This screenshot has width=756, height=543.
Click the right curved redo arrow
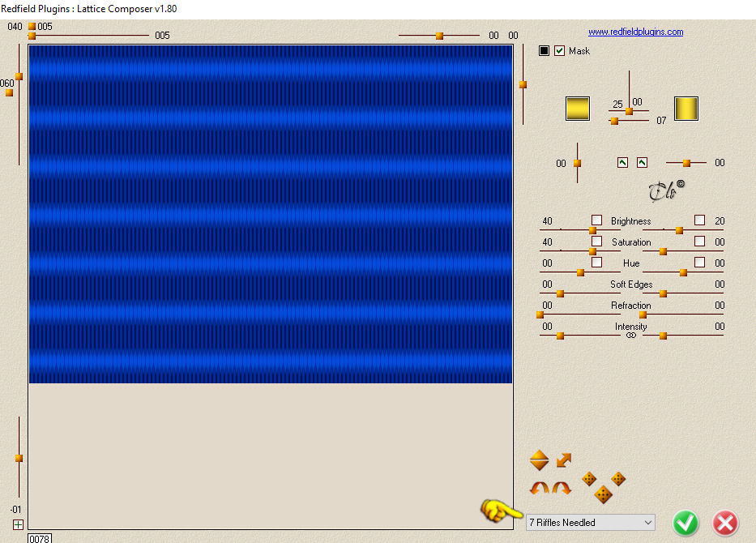coord(562,488)
